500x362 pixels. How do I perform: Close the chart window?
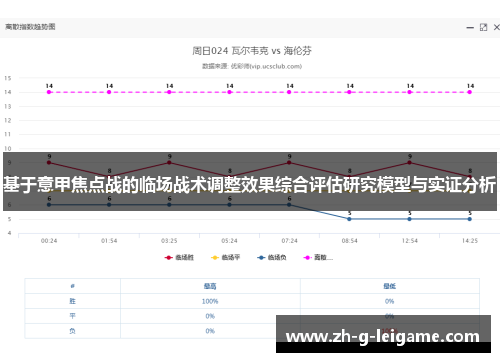click(496, 27)
